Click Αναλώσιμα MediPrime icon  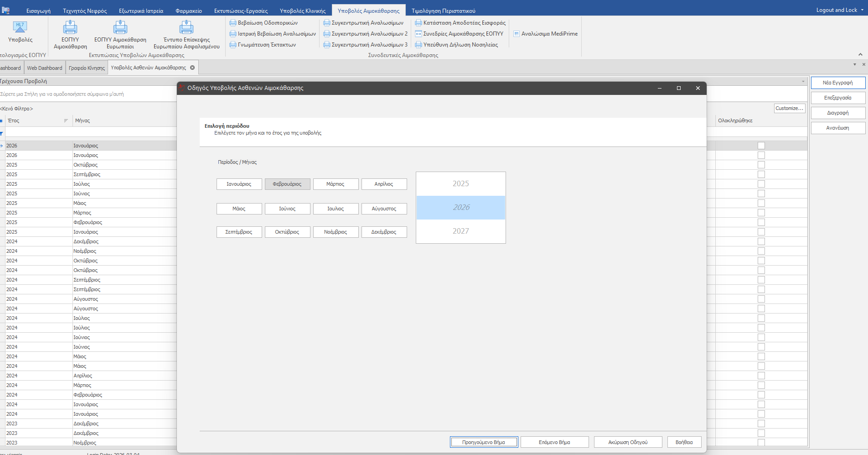[517, 34]
